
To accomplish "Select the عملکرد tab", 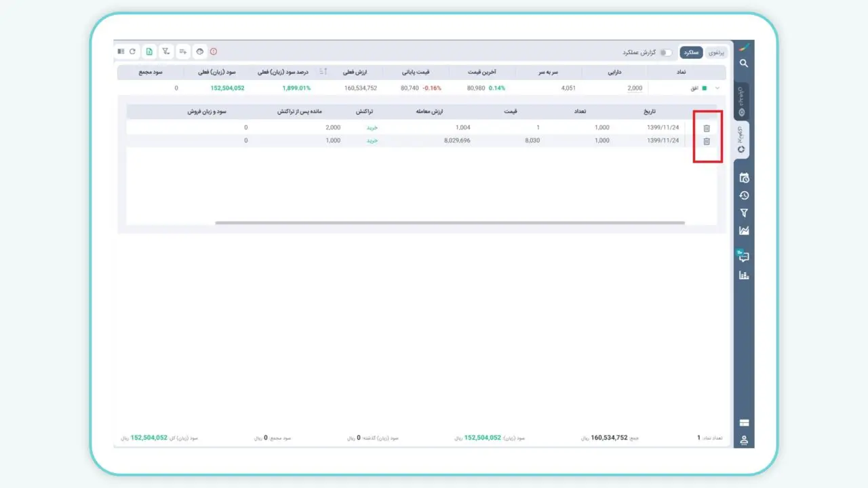I will 691,53.
